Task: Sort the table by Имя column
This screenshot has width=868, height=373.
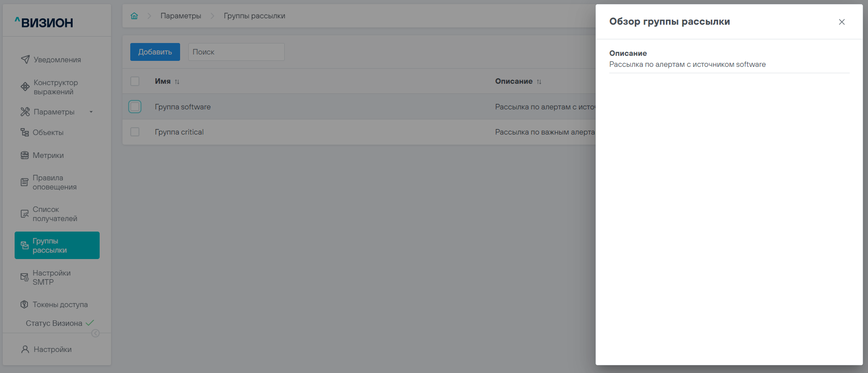Action: click(177, 81)
